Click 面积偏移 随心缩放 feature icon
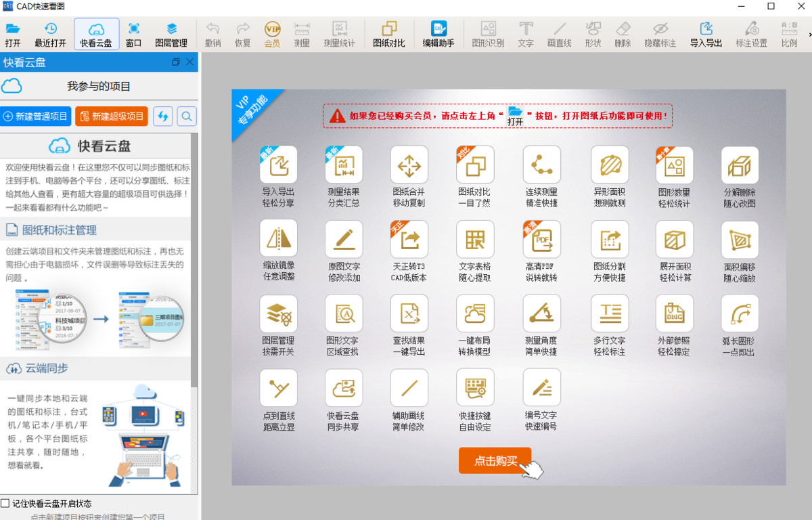Viewport: 812px width, 520px height. (x=740, y=239)
